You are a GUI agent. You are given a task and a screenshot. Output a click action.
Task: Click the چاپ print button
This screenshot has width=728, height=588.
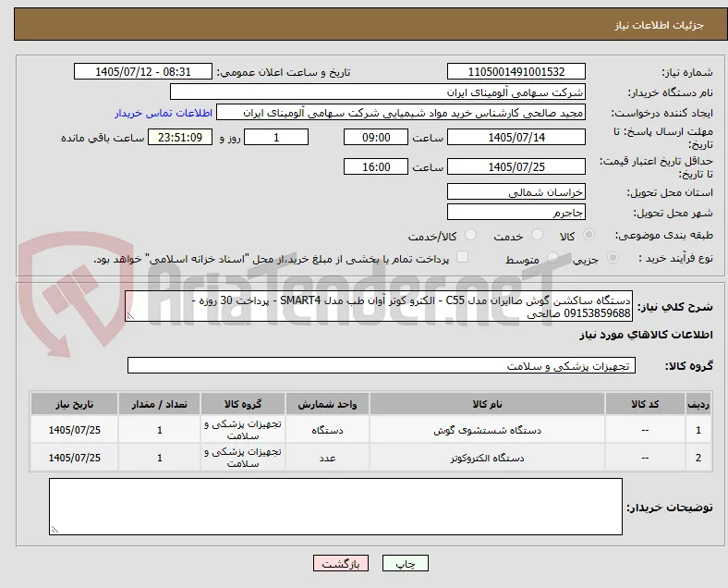point(406,563)
